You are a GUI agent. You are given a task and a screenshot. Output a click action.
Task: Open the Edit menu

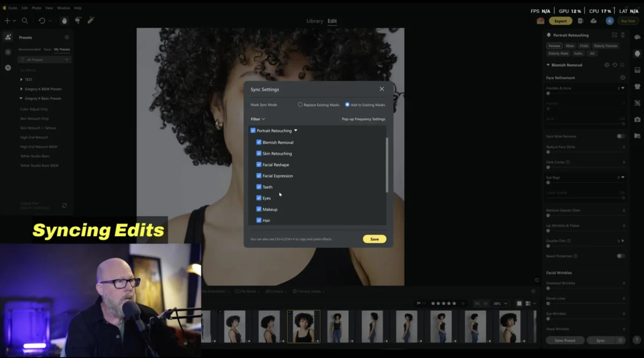pyautogui.click(x=25, y=8)
